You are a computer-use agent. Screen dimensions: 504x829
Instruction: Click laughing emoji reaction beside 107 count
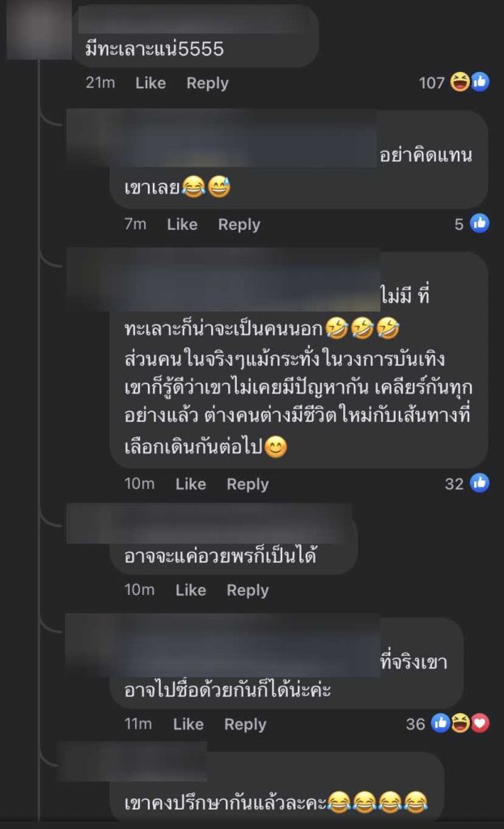460,82
